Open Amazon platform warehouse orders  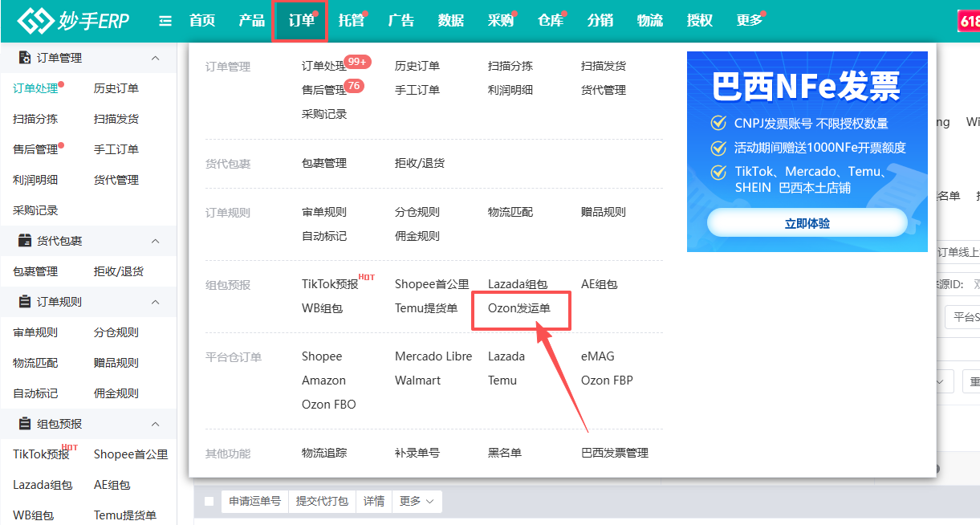point(323,381)
